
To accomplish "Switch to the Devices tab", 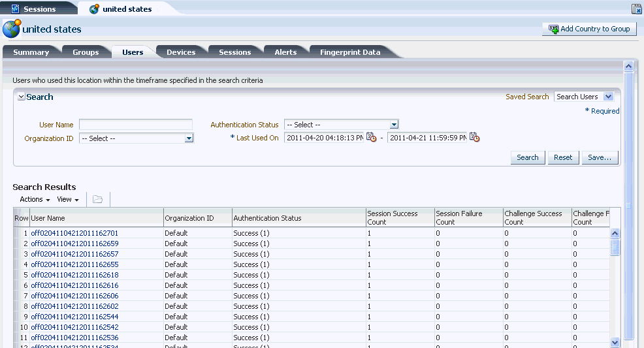I will (x=181, y=52).
